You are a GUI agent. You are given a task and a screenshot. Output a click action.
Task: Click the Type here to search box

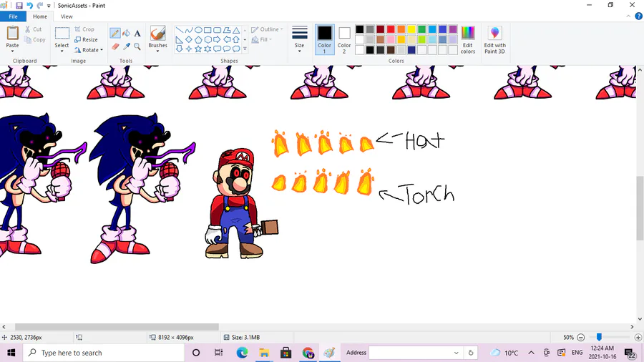(104, 353)
